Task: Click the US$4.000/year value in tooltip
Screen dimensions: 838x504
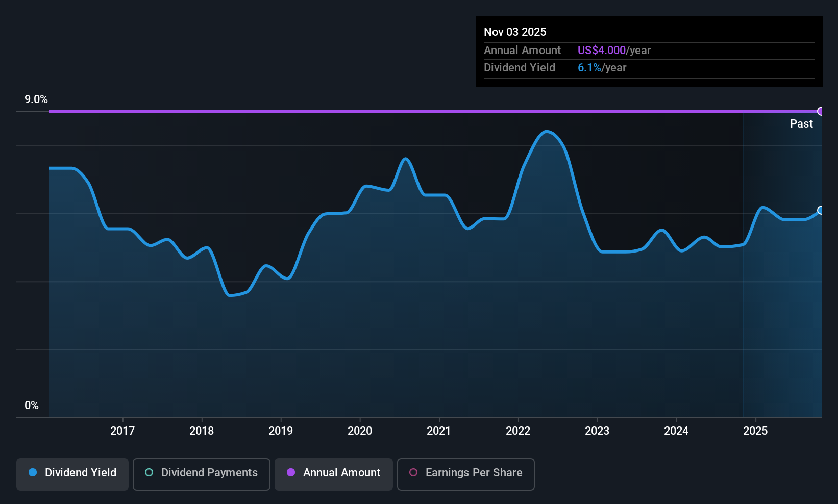Action: 614,51
